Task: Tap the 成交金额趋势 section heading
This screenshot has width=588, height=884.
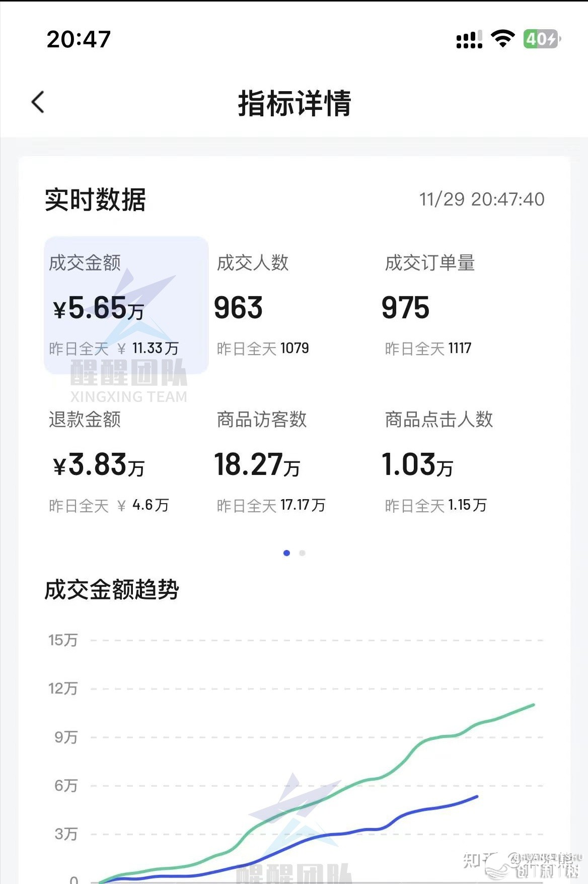Action: (x=112, y=589)
